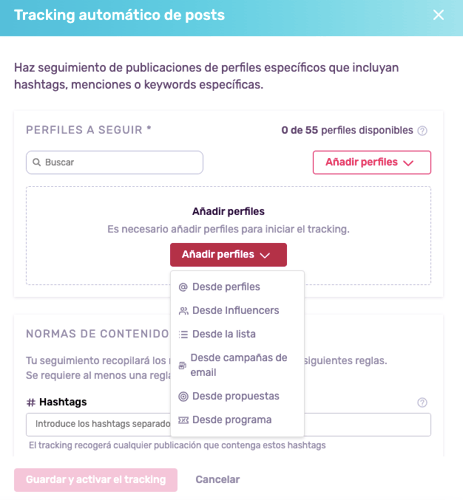Screen dimensions: 463x500
Task: Click the help icon in Hashtags row
Action: [x=422, y=403]
